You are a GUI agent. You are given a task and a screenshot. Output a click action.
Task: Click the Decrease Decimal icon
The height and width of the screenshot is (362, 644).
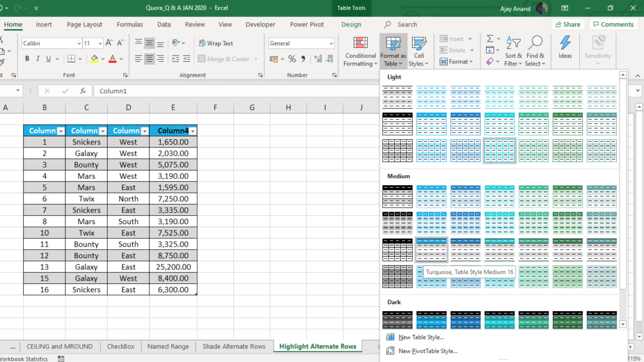click(330, 59)
